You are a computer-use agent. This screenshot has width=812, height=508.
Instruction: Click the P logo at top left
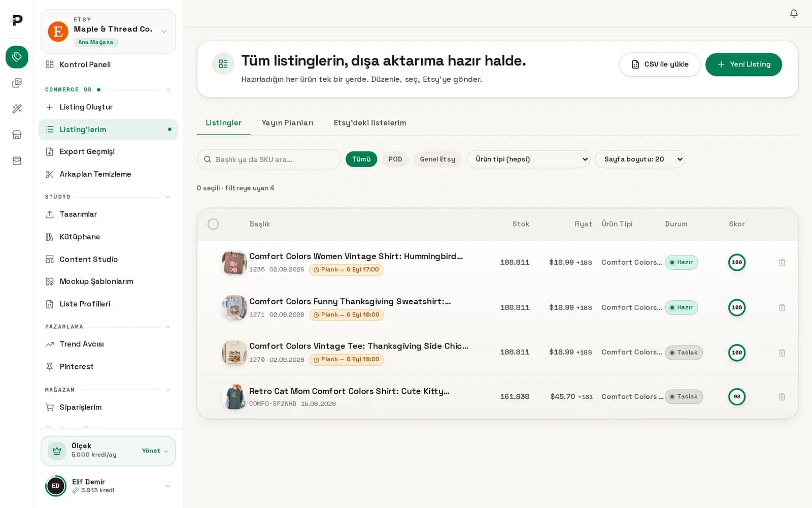click(17, 20)
